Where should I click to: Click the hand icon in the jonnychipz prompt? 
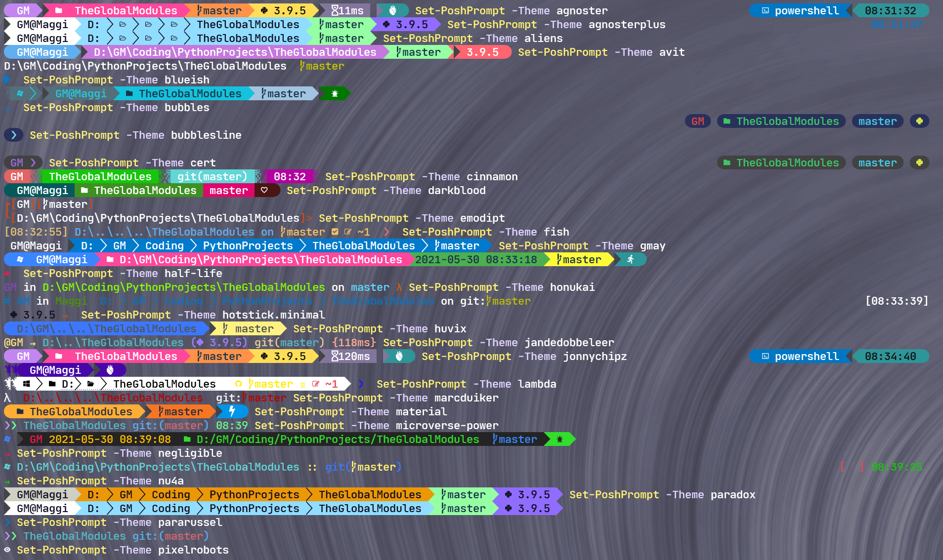(x=399, y=356)
